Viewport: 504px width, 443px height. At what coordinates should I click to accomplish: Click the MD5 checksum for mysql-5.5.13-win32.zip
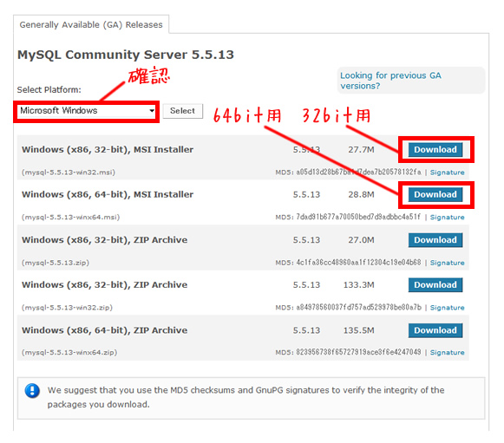[x=359, y=308]
